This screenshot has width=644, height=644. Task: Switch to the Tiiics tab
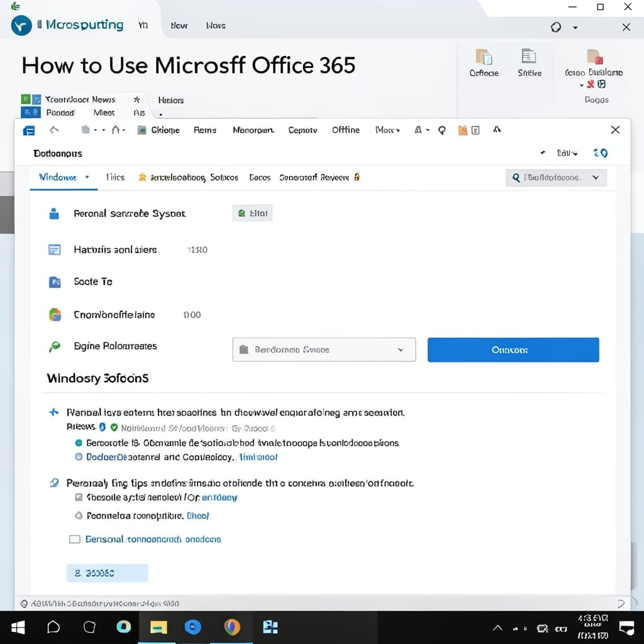[x=114, y=177]
